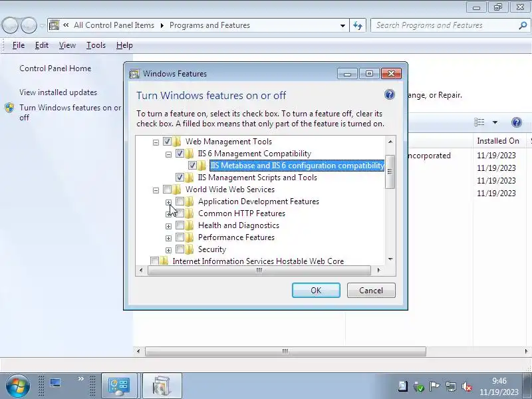Click the features list vertical scrollbar thumb

coord(390,172)
